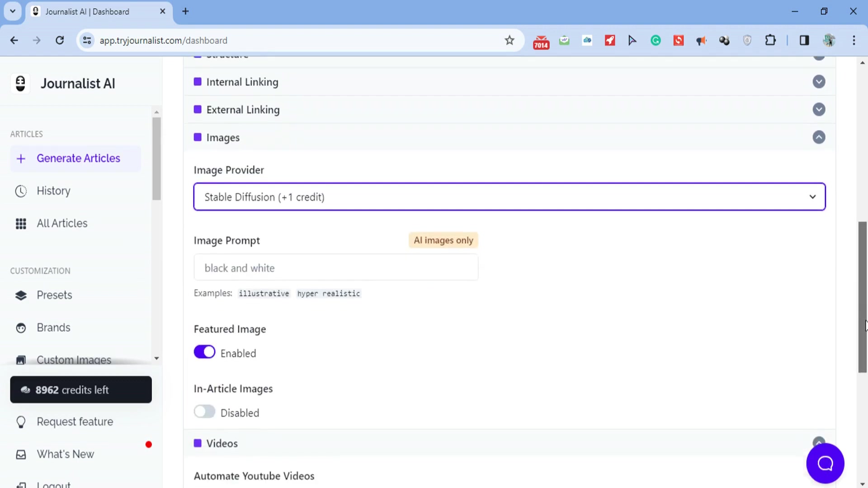Click the hyper realistic example tag
The width and height of the screenshot is (868, 488).
[329, 294]
